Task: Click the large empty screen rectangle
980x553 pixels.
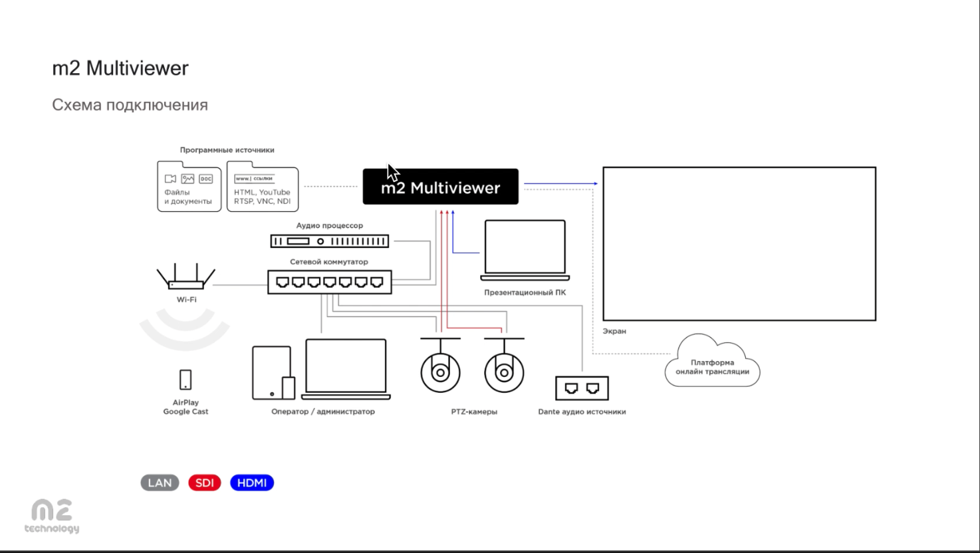Action: (x=739, y=244)
